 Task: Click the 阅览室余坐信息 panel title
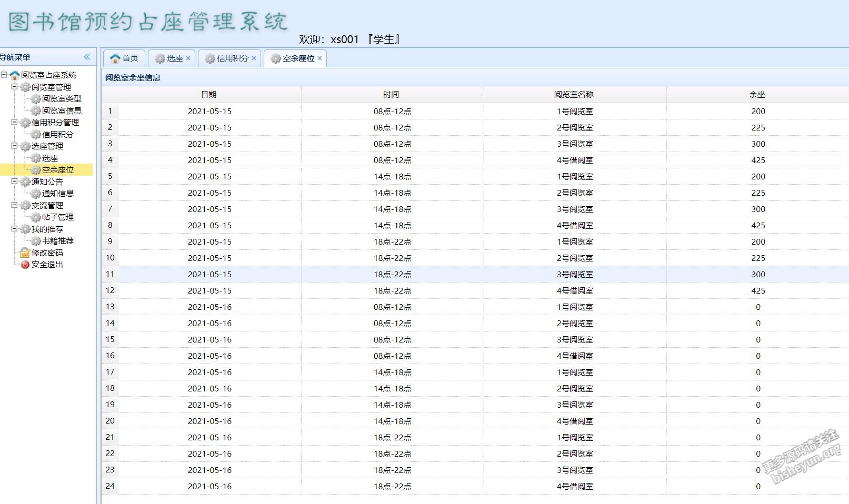133,77
